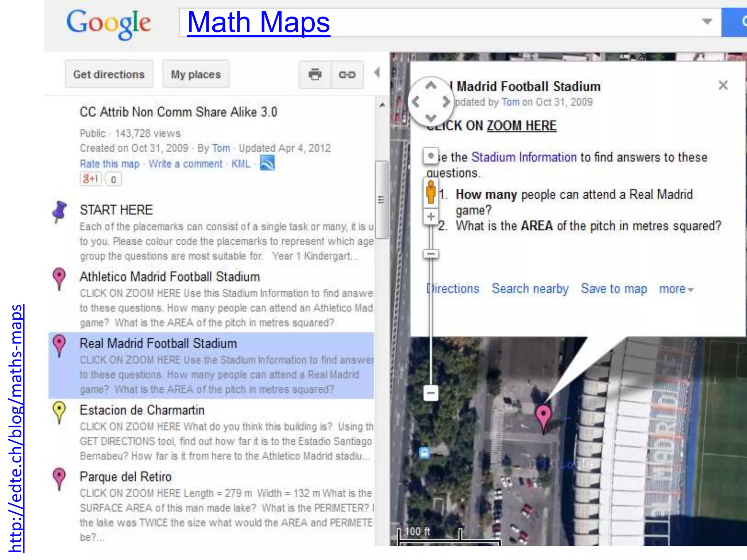Open the KML link
Image resolution: width=747 pixels, height=560 pixels.
tap(241, 164)
